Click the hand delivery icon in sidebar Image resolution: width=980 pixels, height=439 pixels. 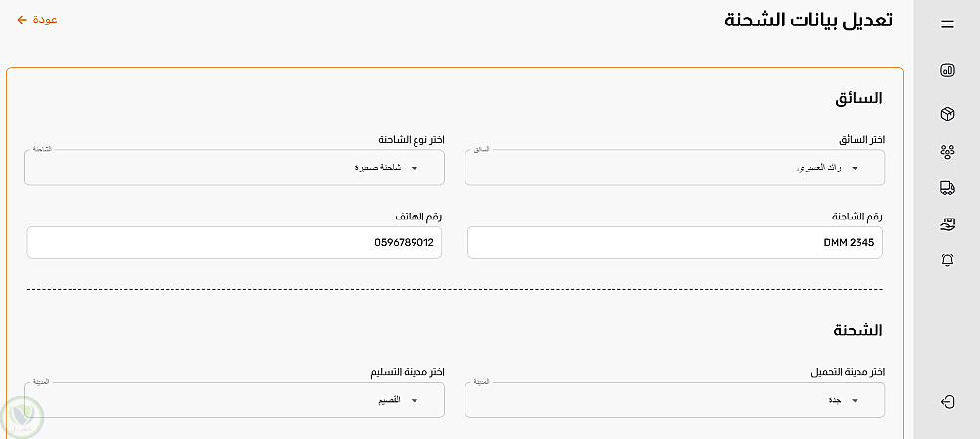coord(947,224)
